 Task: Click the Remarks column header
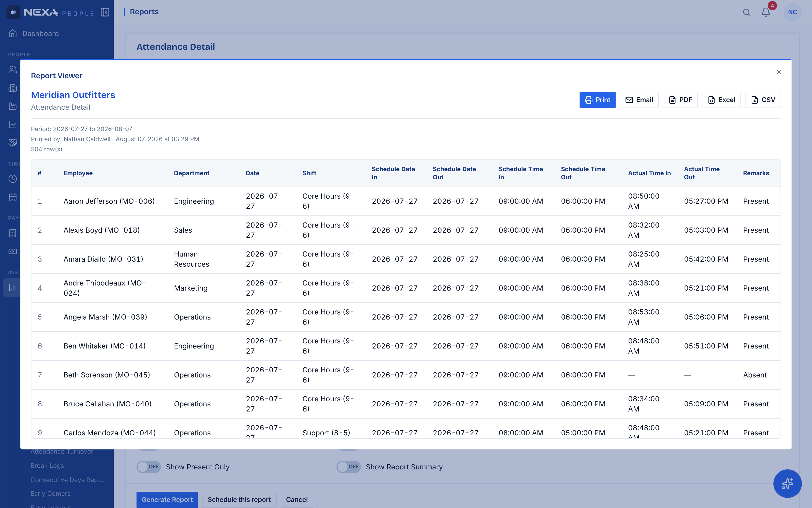click(x=756, y=173)
